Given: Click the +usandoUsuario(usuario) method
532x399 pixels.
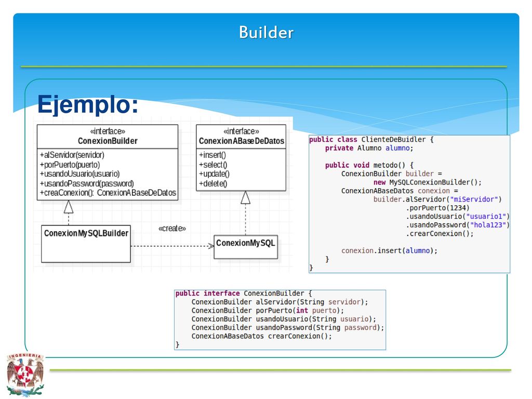Looking at the screenshot, I should pos(79,174).
